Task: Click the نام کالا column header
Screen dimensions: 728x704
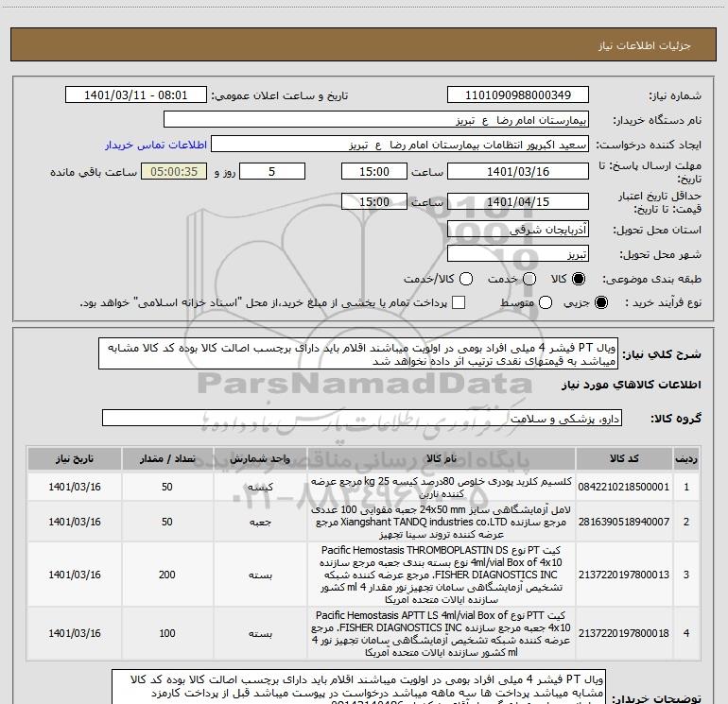Action: click(442, 459)
